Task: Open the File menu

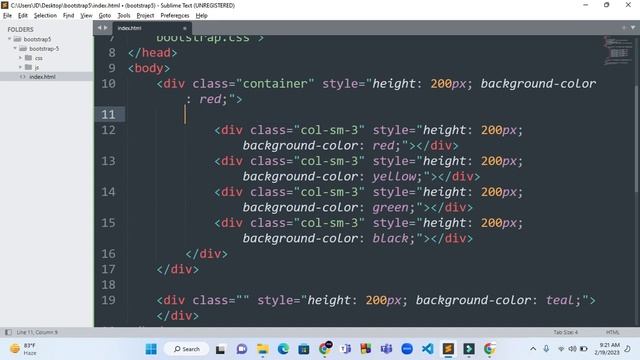Action: 7,16
